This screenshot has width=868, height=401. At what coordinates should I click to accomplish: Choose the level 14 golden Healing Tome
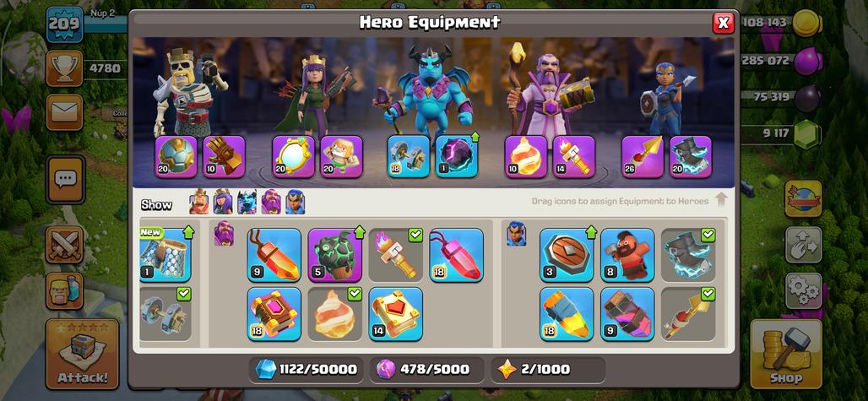pyautogui.click(x=395, y=313)
